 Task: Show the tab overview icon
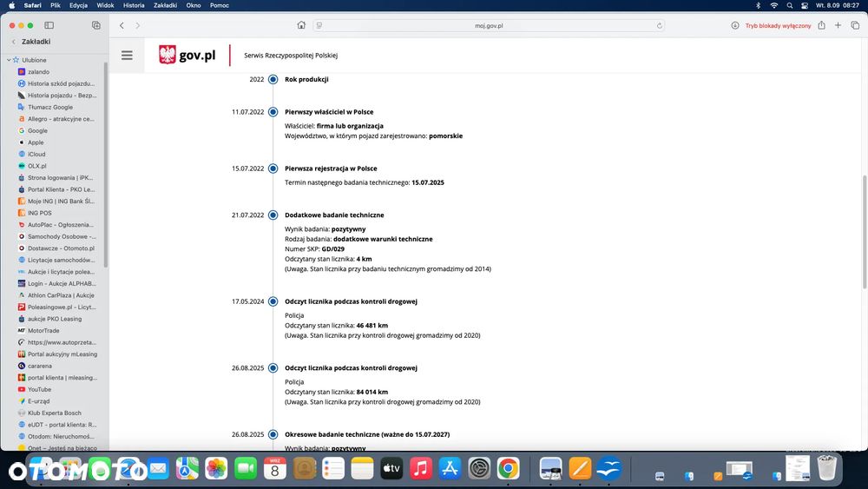coord(855,25)
